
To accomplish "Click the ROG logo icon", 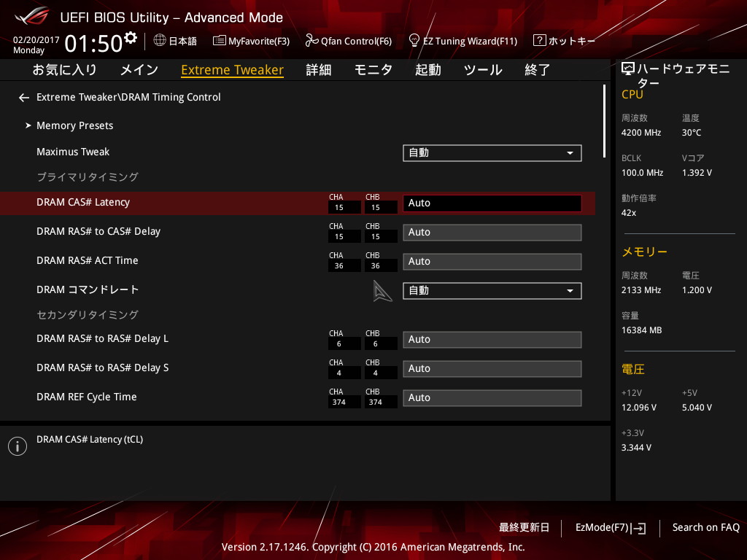I will click(32, 17).
